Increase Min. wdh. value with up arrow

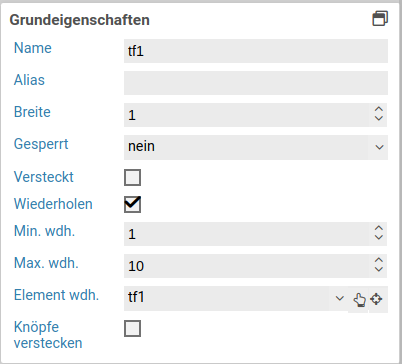click(x=378, y=228)
